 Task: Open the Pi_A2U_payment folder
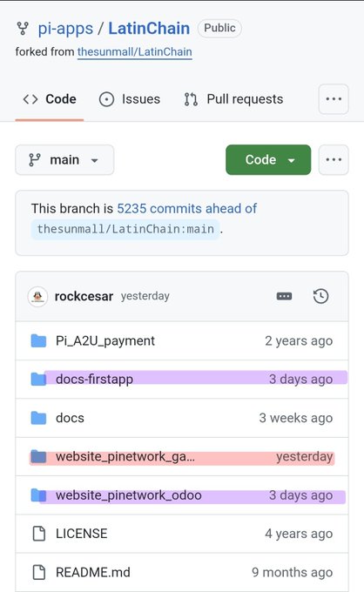click(105, 341)
